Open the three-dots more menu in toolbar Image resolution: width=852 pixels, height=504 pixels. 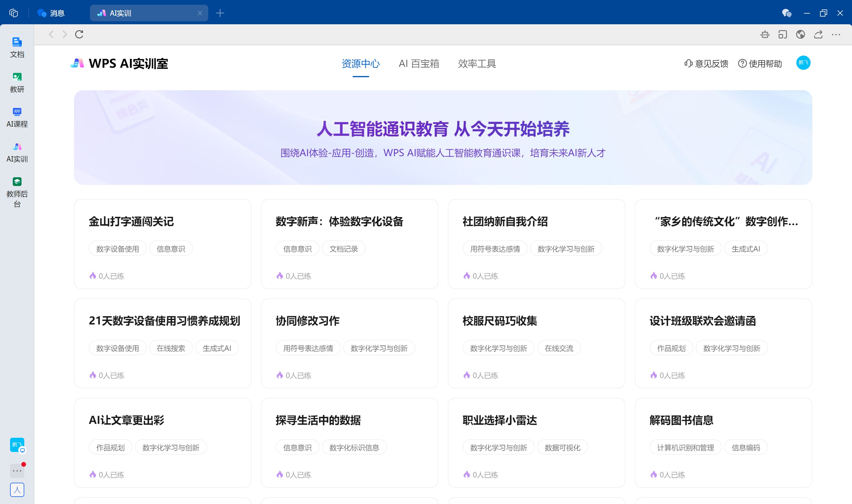pyautogui.click(x=836, y=34)
